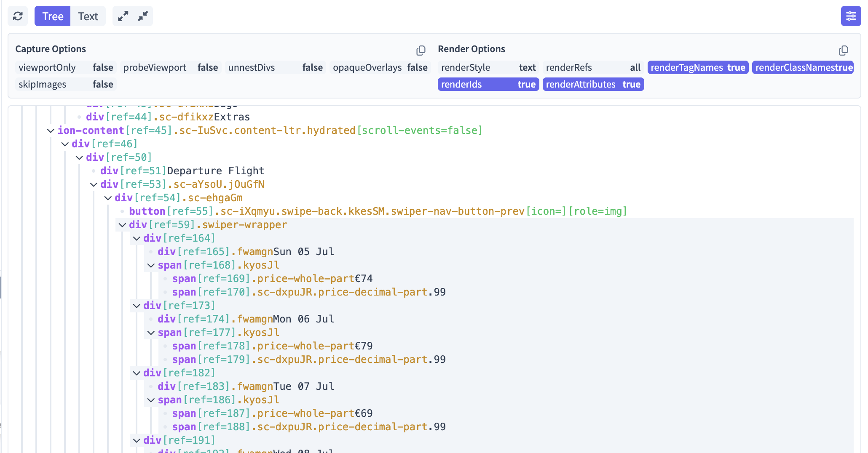This screenshot has height=453, width=868.
Task: Toggle the skipImages option
Action: point(66,84)
